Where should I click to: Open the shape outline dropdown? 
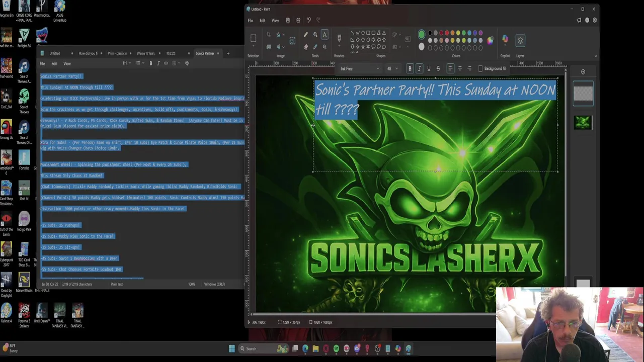click(x=396, y=35)
